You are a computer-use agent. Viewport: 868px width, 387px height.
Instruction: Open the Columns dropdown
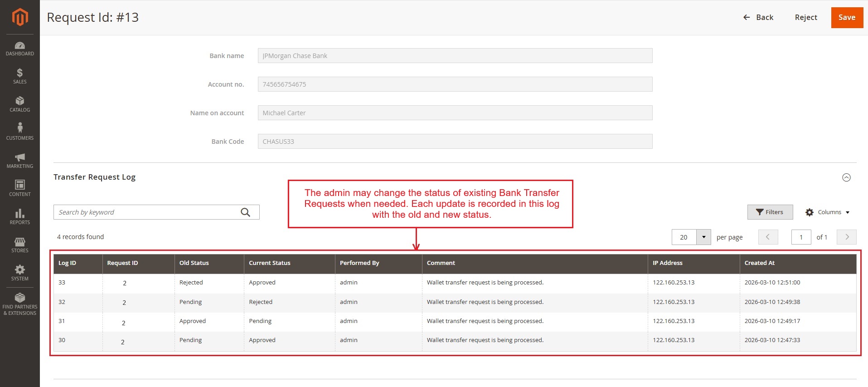coord(828,212)
